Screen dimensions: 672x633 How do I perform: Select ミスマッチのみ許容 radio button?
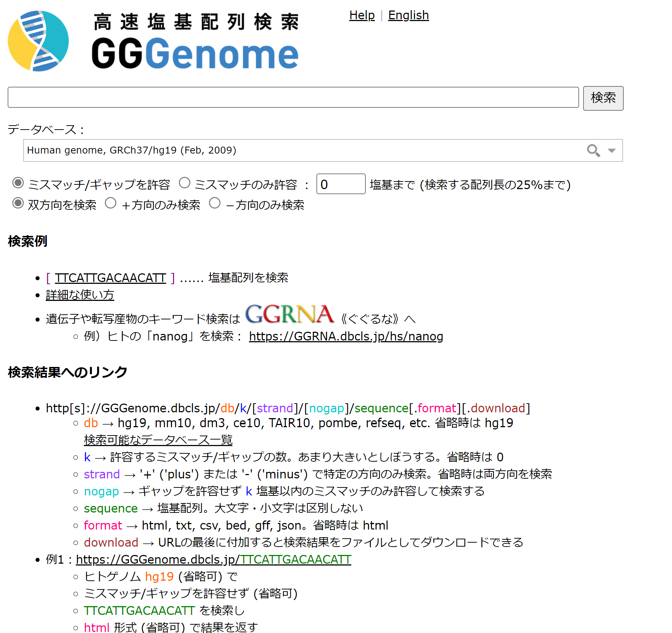click(x=185, y=183)
